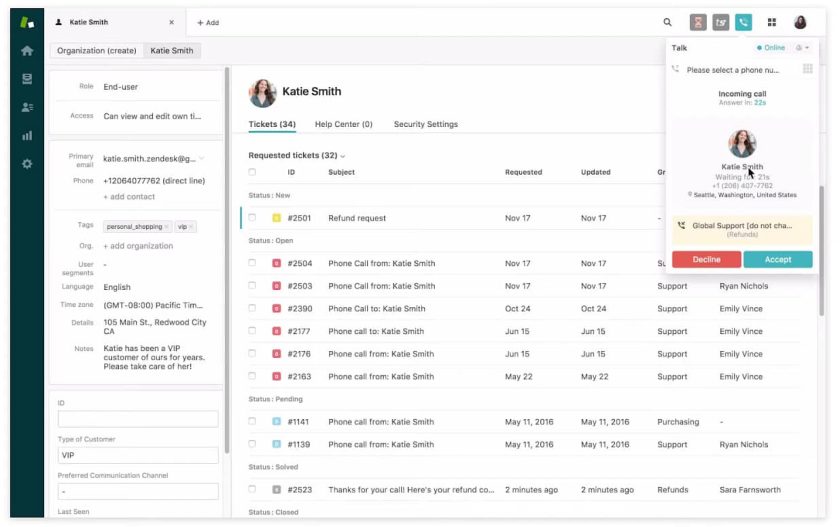
Task: Select checkbox for ticket #1139
Action: pos(252,443)
